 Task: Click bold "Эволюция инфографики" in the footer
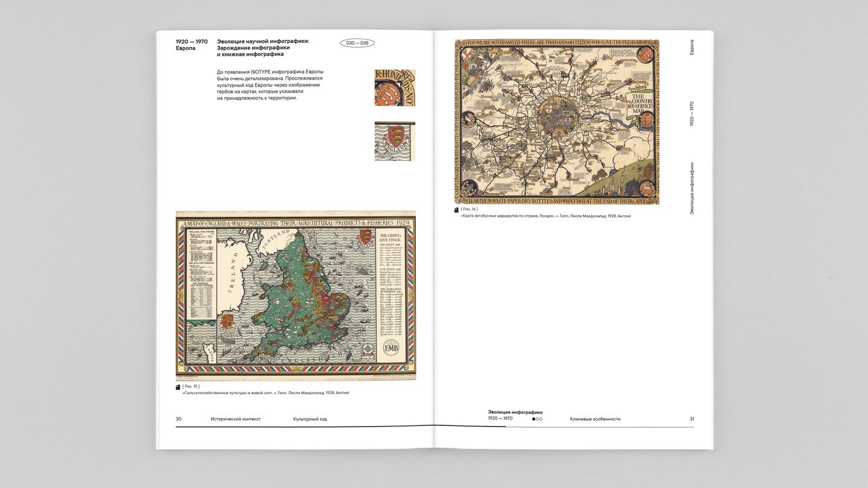[515, 412]
